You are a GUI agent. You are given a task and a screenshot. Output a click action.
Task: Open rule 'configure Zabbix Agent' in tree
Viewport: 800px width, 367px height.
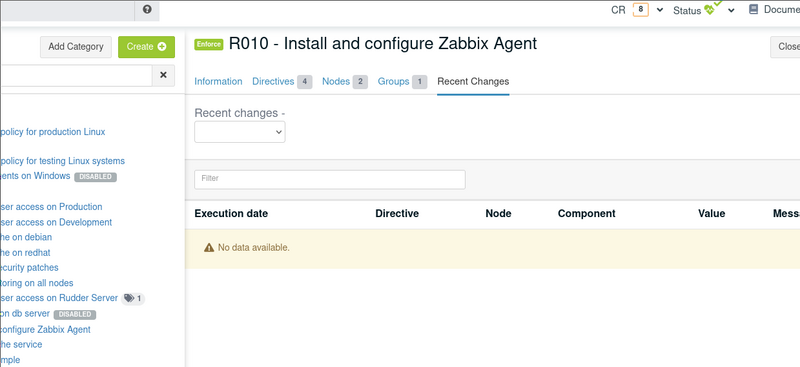(45, 330)
